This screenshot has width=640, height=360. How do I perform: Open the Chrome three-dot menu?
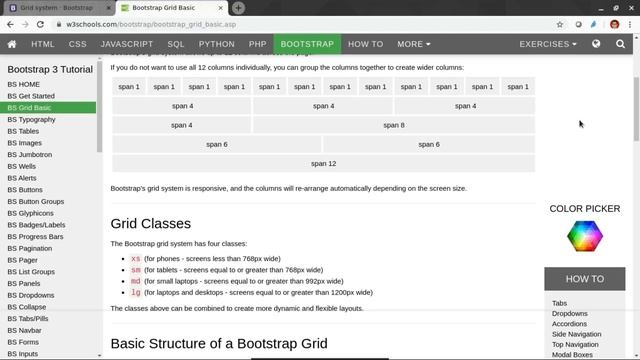point(630,24)
